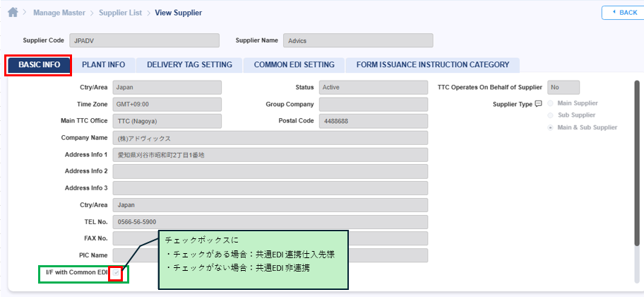This screenshot has width=644, height=297.
Task: Go to Manage Master breadcrumb link
Action: [59, 13]
